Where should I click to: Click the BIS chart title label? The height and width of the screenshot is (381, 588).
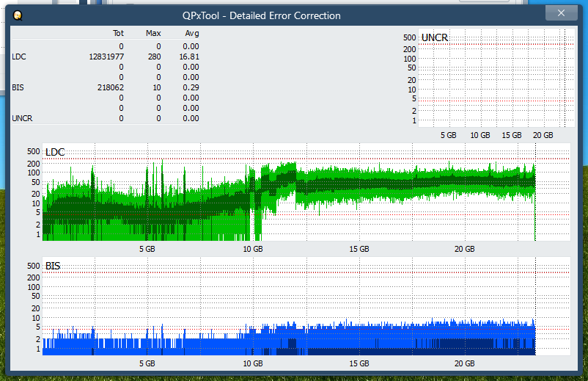(53, 265)
